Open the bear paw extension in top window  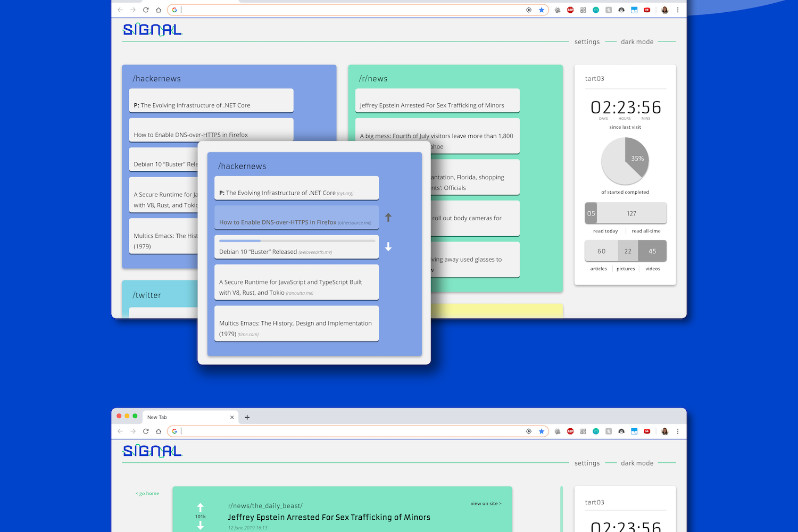coord(558,10)
